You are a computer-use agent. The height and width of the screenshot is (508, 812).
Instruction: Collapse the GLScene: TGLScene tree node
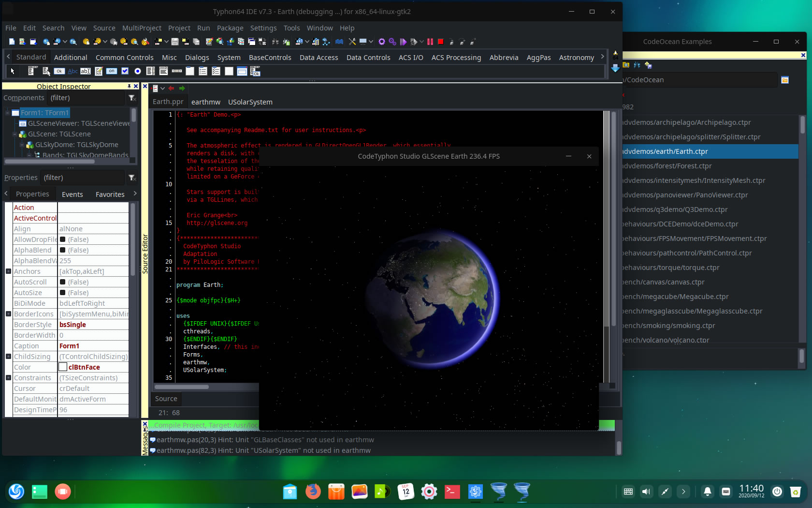coord(14,134)
